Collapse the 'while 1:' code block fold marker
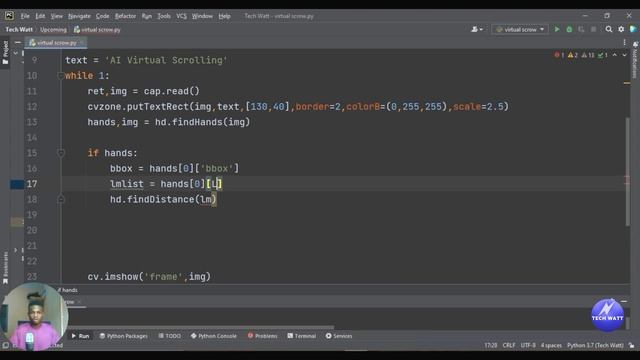Screen dimensions: 640x360 (60, 76)
